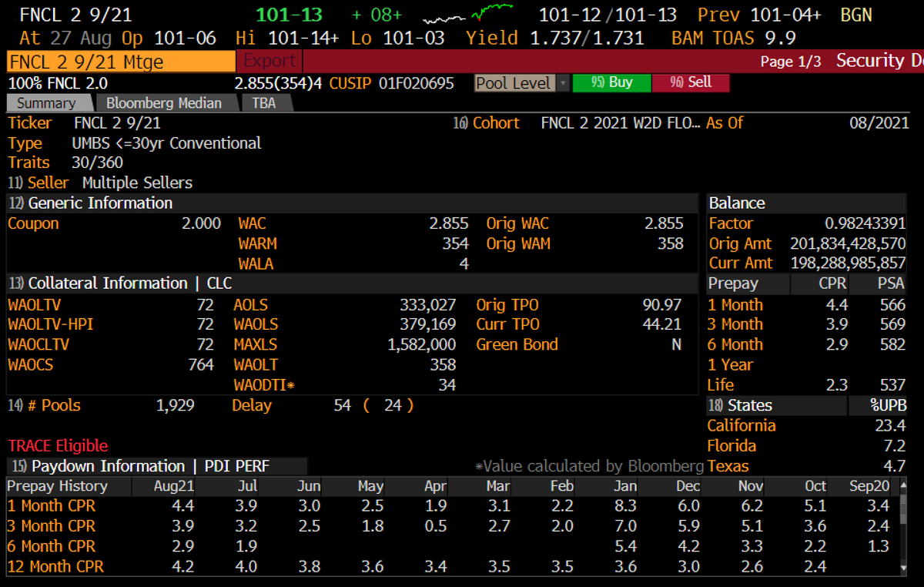Click the intraday price sparkline chart
Image resolution: width=924 pixels, height=587 pixels.
tap(469, 15)
